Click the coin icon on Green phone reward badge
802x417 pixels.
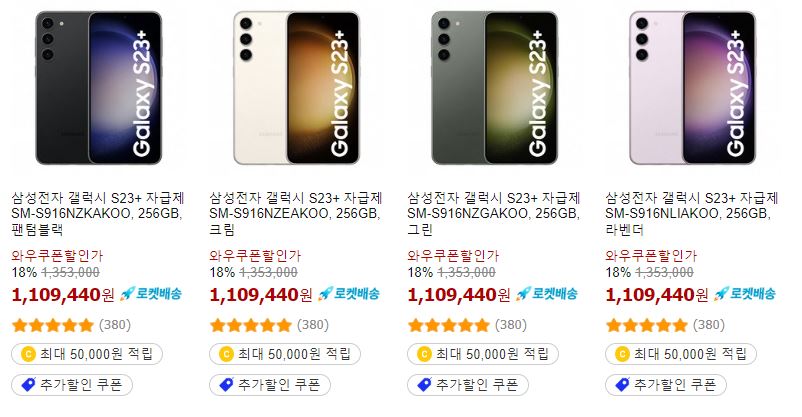(x=424, y=354)
